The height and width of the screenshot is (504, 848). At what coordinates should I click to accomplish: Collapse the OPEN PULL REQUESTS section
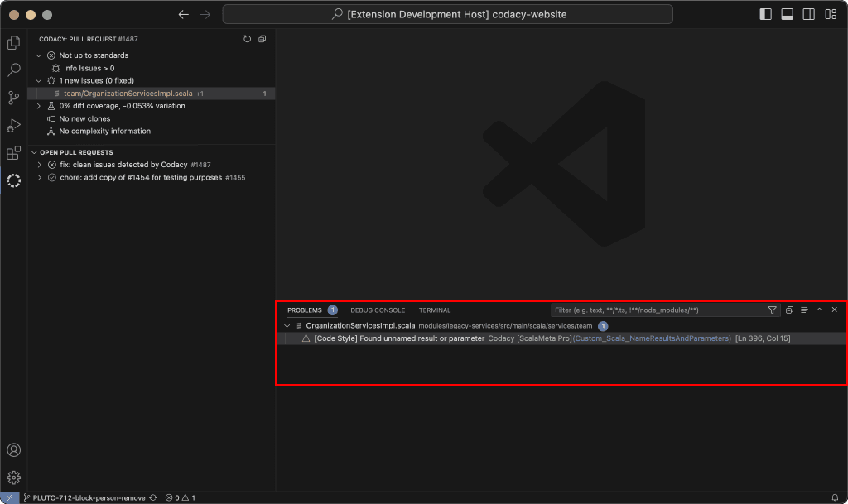[34, 152]
